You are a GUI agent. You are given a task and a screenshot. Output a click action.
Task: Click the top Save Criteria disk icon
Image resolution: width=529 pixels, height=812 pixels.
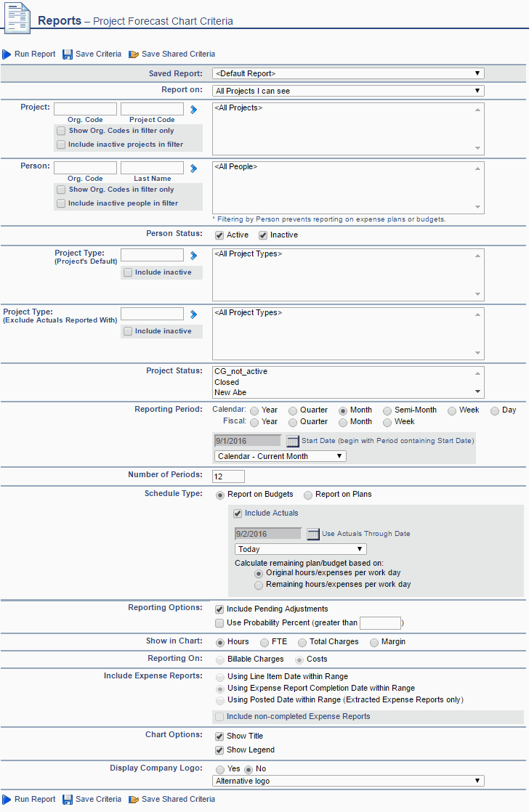68,54
